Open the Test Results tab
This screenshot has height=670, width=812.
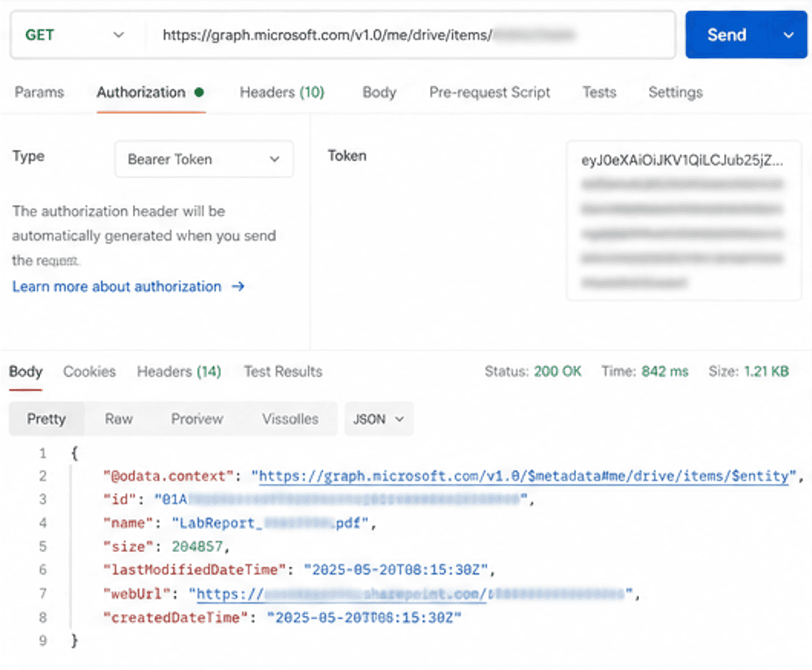coord(283,371)
